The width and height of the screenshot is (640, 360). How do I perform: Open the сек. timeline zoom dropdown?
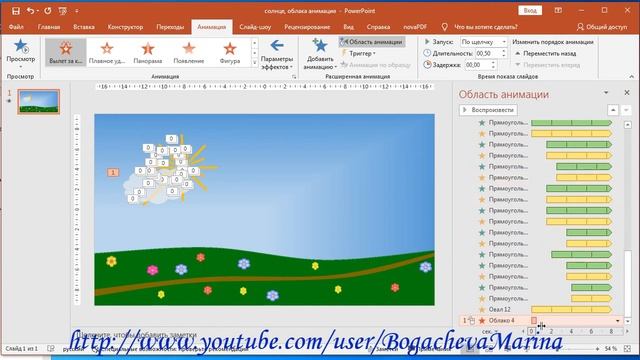point(489,331)
